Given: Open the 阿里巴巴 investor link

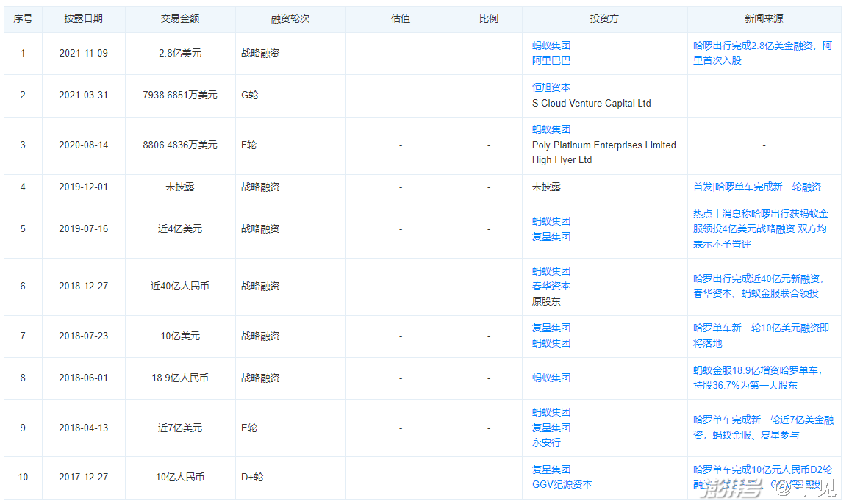Looking at the screenshot, I should 551,61.
